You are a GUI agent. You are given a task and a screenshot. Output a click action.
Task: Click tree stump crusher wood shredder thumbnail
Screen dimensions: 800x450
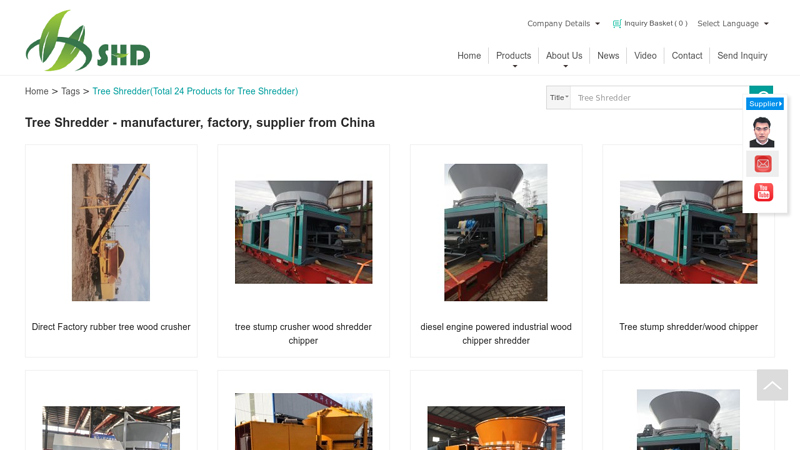[x=304, y=232]
